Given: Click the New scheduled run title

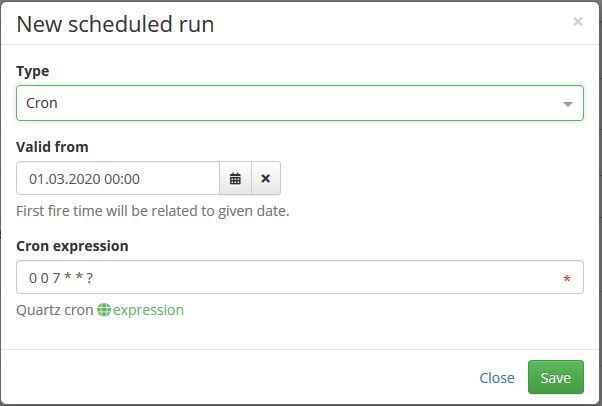Looking at the screenshot, I should tap(115, 24).
